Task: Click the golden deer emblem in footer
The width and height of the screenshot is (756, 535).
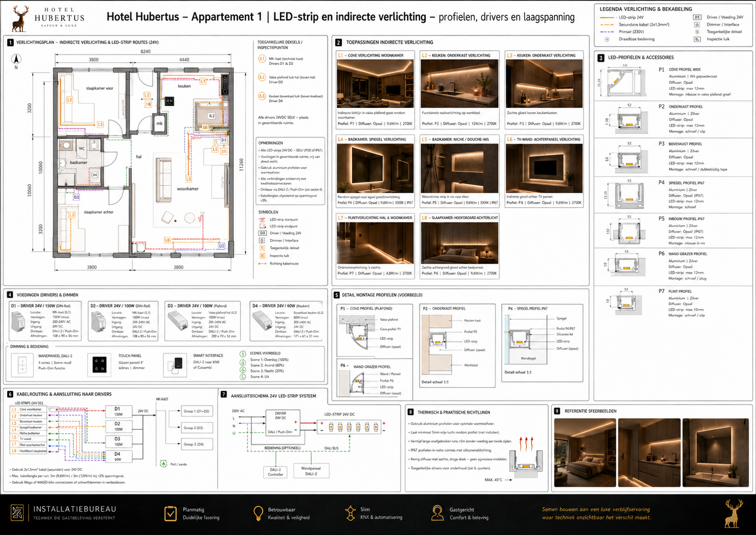Action: pyautogui.click(x=734, y=513)
